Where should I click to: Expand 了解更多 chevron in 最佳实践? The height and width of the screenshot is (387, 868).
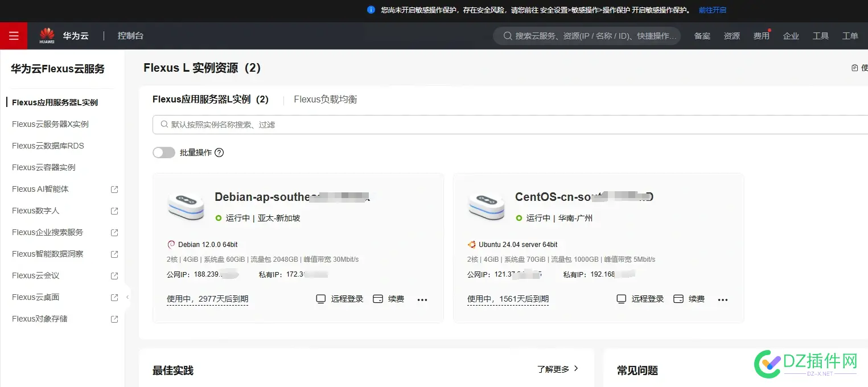[x=576, y=369]
